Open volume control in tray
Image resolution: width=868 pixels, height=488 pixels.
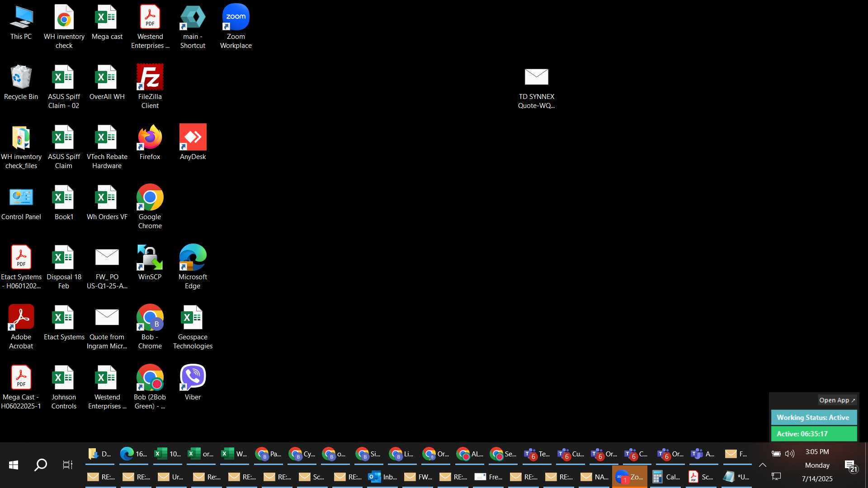click(x=790, y=454)
